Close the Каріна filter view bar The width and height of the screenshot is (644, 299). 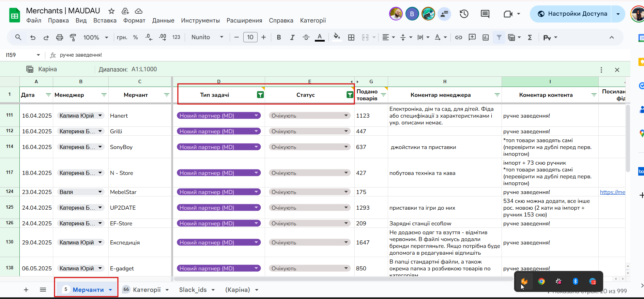coord(617,70)
